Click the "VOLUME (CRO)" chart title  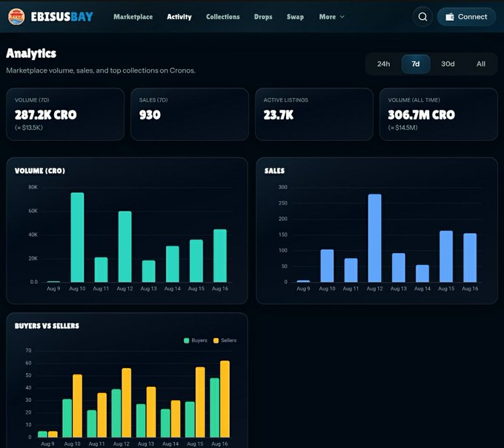point(40,171)
